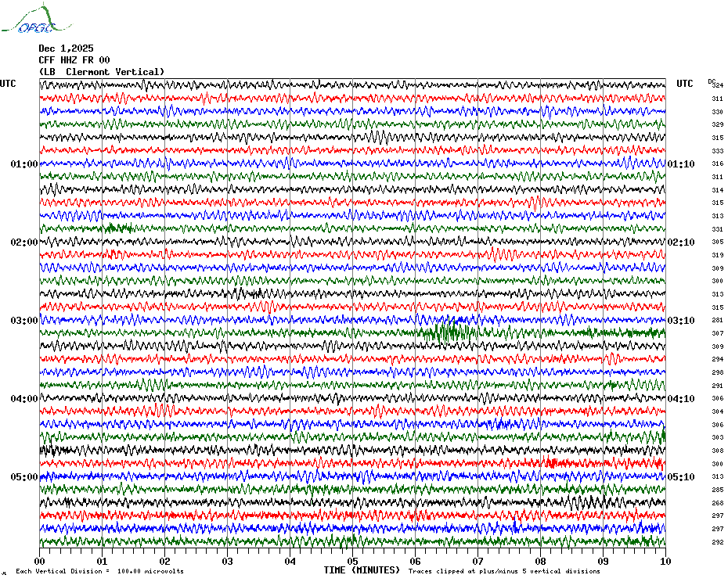Image resolution: width=728 pixels, height=582 pixels.
Task: Click the DC offset value '331'
Action: [718, 228]
